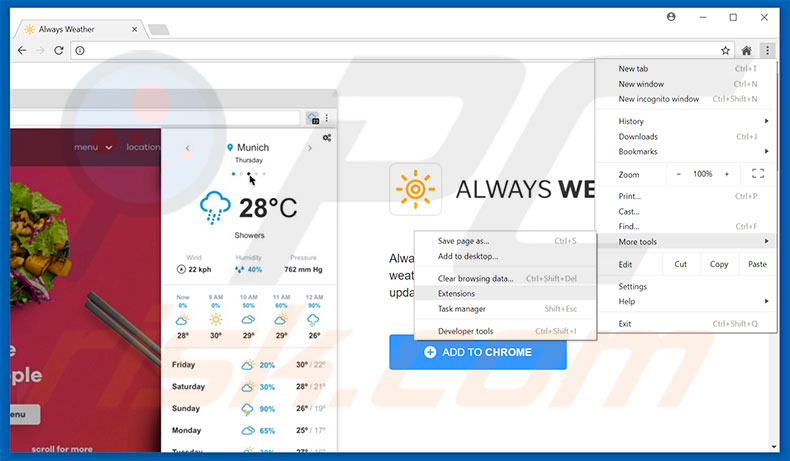
Task: Decrease zoom with the minus button
Action: [x=678, y=174]
